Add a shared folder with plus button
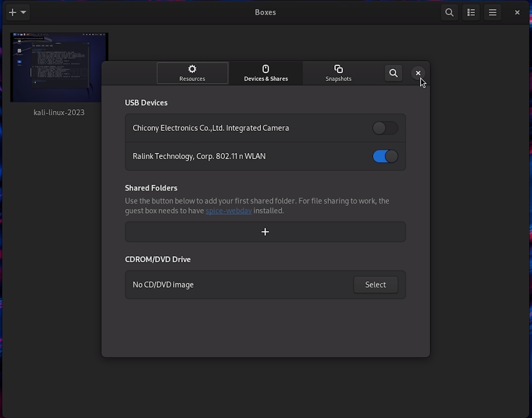The image size is (532, 418). tap(265, 232)
